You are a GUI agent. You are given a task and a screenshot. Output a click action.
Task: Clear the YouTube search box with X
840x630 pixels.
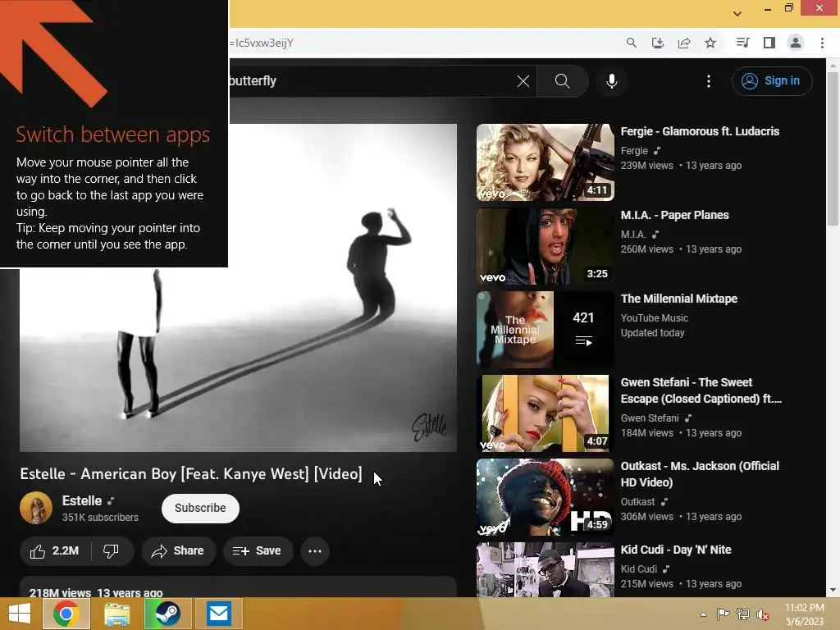523,81
